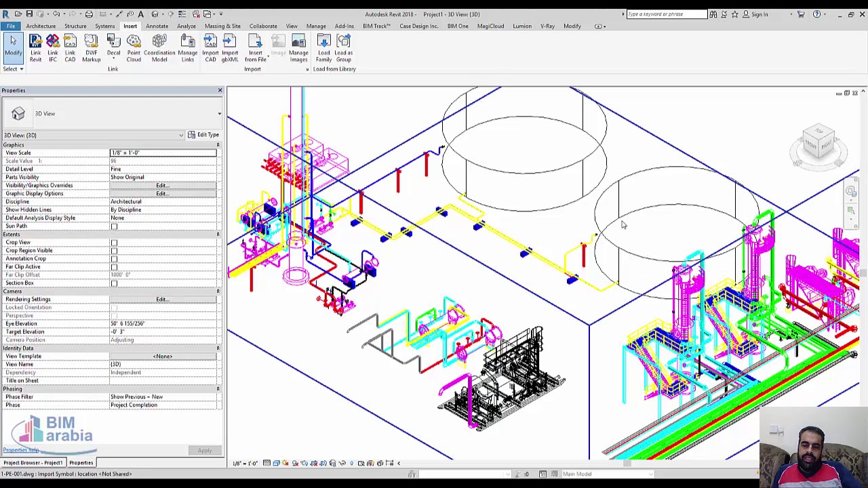
Task: Click the Edit Type button
Action: [203, 136]
